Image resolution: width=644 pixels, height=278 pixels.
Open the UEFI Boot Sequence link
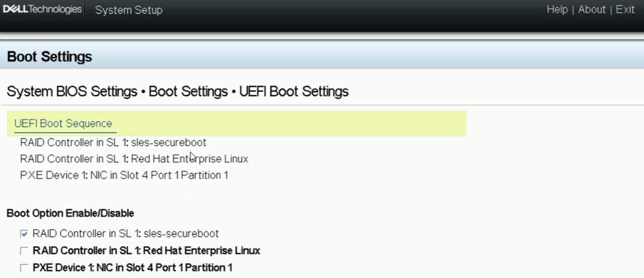pyautogui.click(x=63, y=124)
